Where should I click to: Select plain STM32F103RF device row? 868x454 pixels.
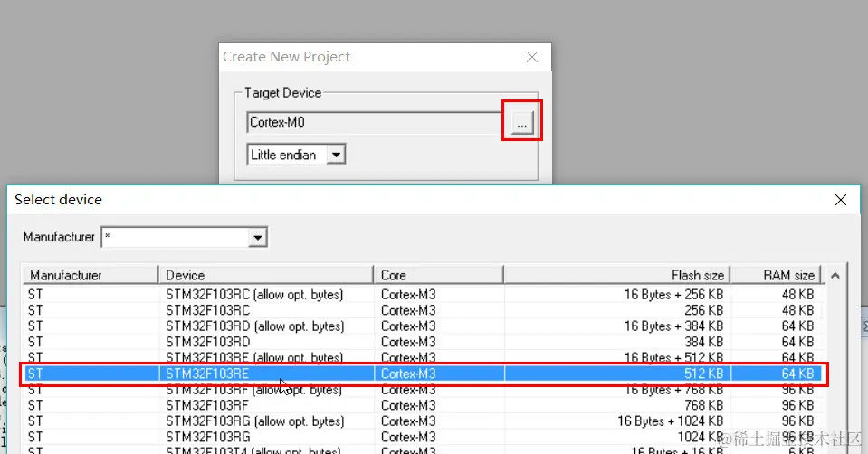pos(424,405)
